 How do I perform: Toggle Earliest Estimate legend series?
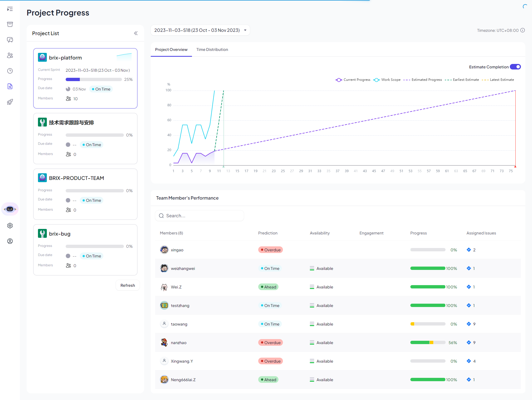pyautogui.click(x=462, y=80)
